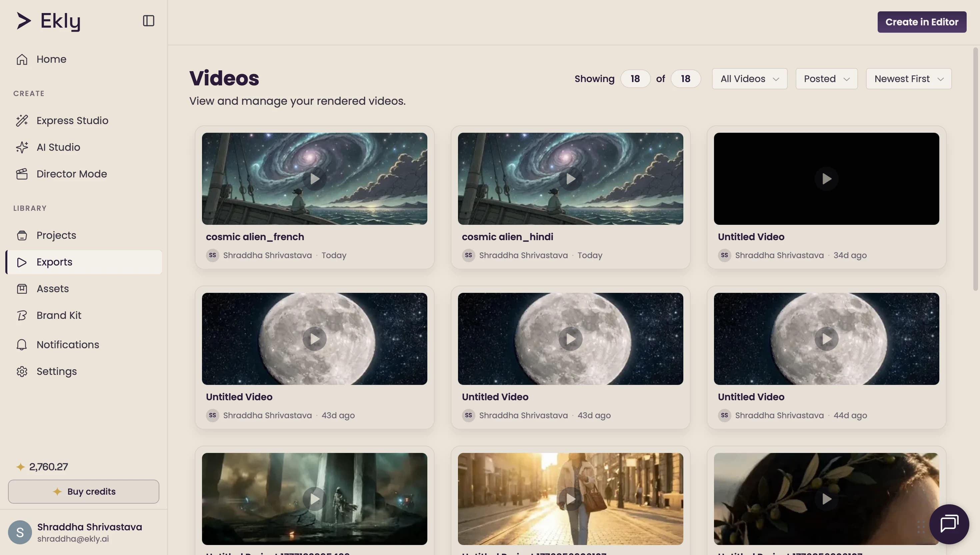Play the astronaut ruins video
The width and height of the screenshot is (980, 555).
tap(315, 499)
